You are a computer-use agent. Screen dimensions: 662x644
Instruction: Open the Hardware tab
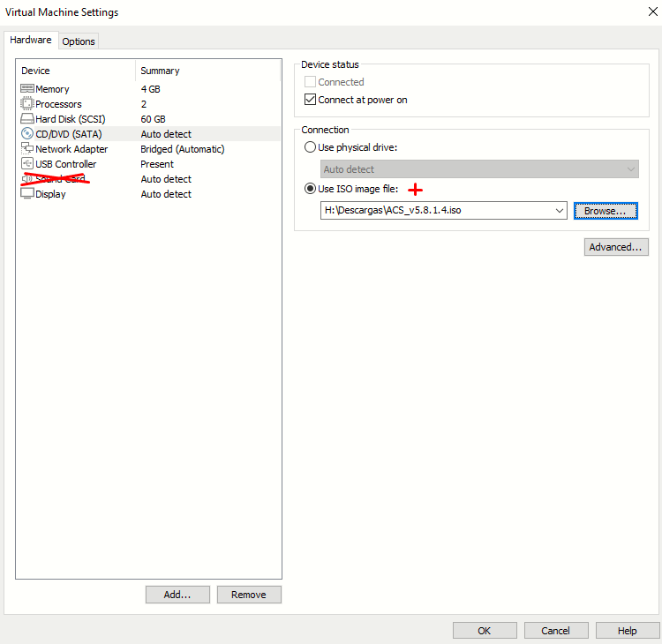(31, 40)
